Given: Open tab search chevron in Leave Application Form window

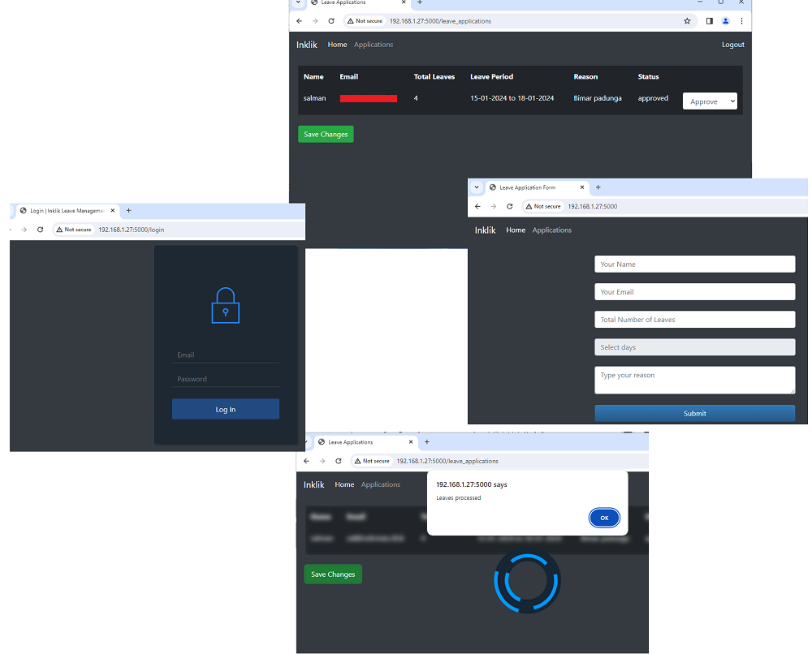Looking at the screenshot, I should coord(477,187).
